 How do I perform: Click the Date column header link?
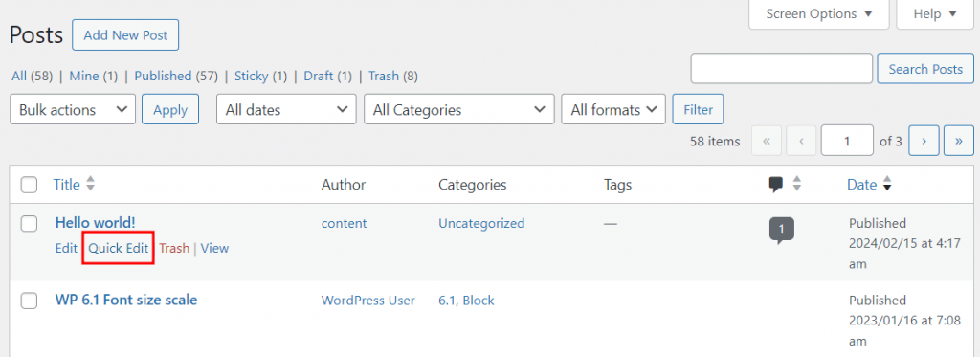[x=862, y=185]
